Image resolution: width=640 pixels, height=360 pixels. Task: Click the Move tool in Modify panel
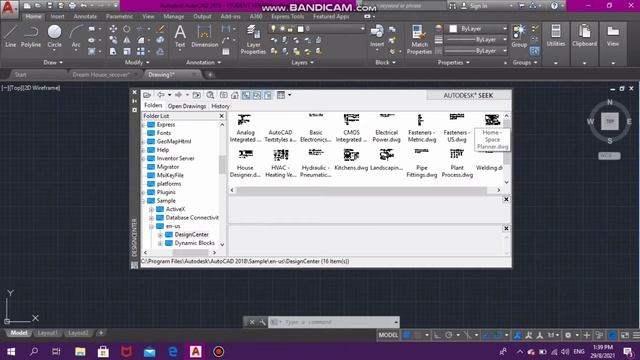[113, 29]
